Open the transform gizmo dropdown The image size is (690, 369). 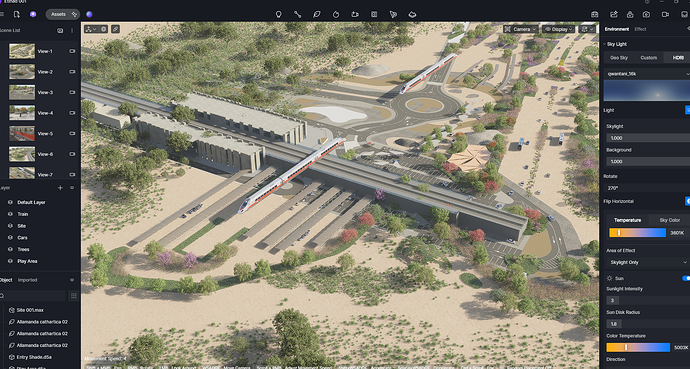92,29
